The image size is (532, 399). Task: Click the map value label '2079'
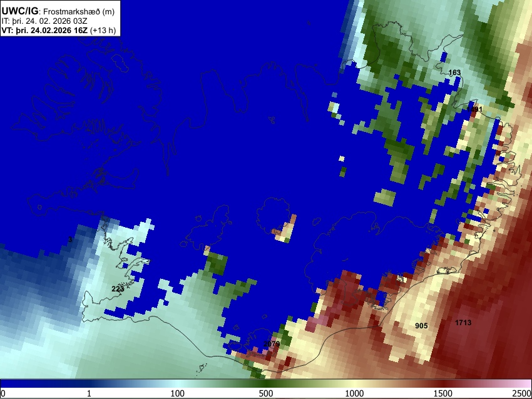(x=272, y=344)
